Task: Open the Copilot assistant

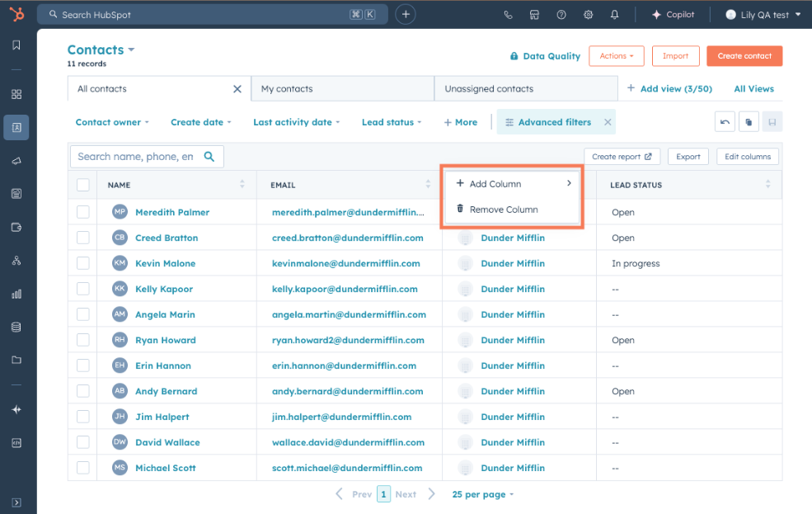Action: click(x=673, y=15)
